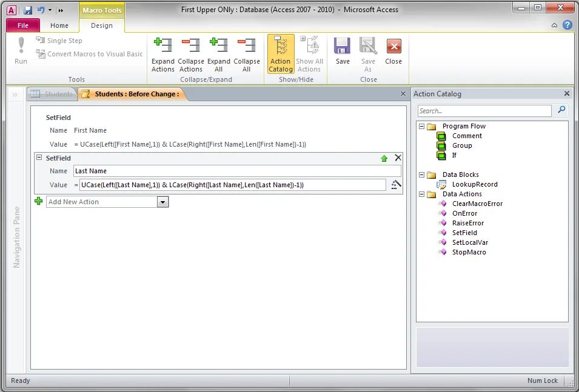Image resolution: width=579 pixels, height=392 pixels.
Task: Click the quick access Save icon
Action: click(28, 10)
